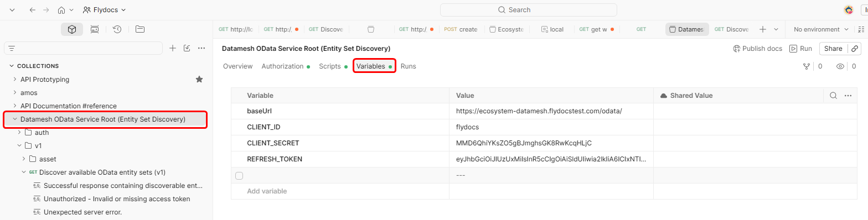The image size is (868, 220).
Task: Click the import icon beside filter box
Action: [x=187, y=48]
